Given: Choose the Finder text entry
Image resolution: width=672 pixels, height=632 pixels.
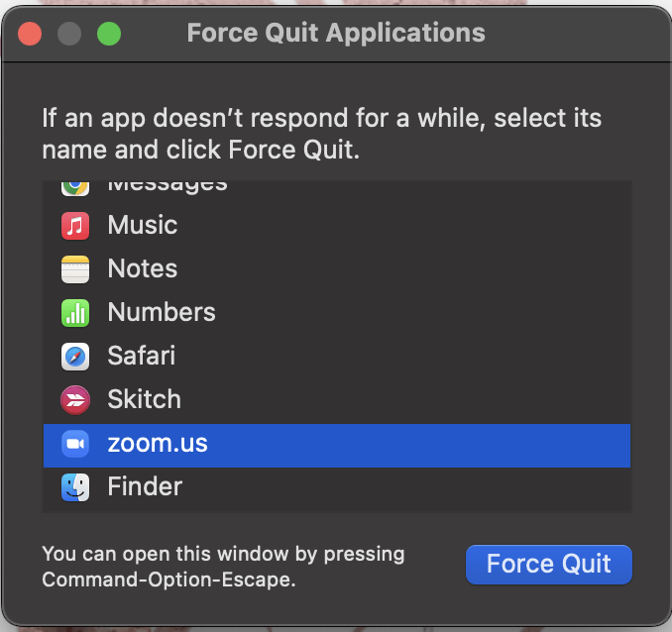Looking at the screenshot, I should pyautogui.click(x=145, y=486).
